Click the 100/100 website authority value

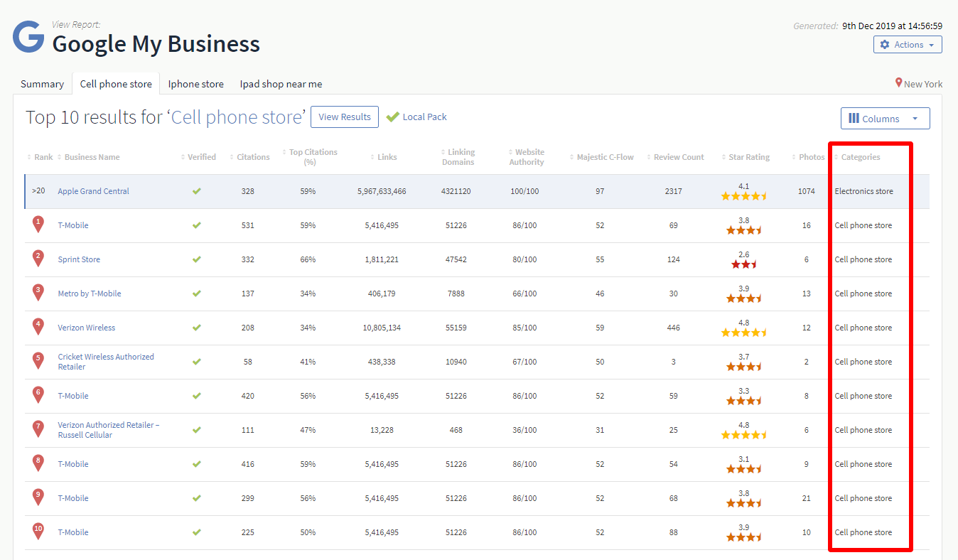click(x=524, y=191)
